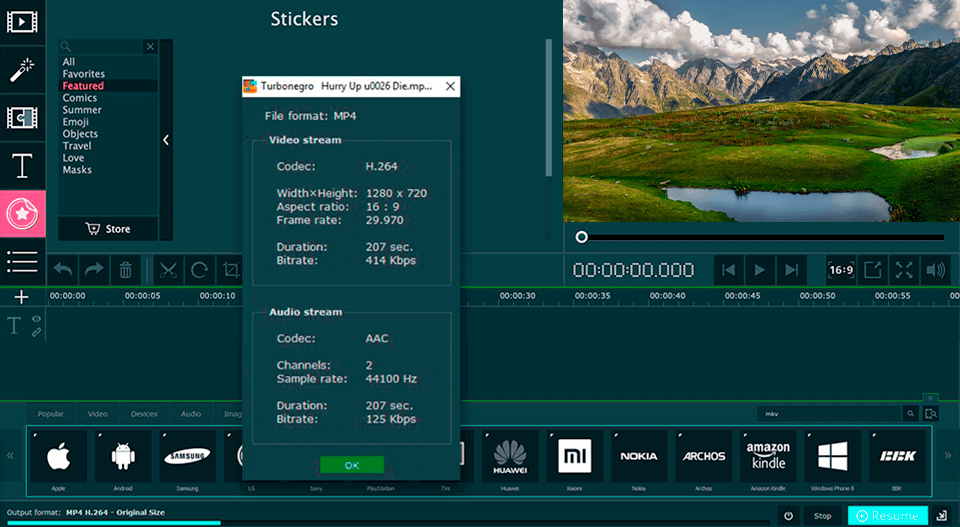
Task: Open the more tools list icon
Action: tap(22, 261)
